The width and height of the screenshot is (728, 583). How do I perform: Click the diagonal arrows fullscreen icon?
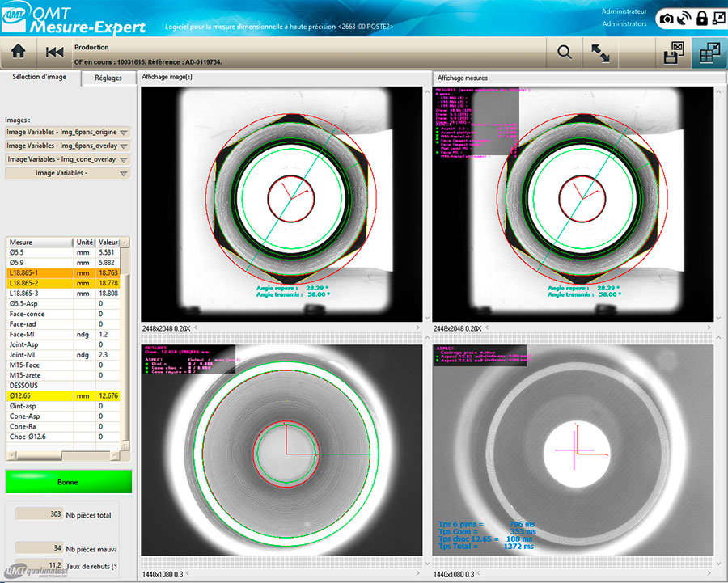(601, 53)
